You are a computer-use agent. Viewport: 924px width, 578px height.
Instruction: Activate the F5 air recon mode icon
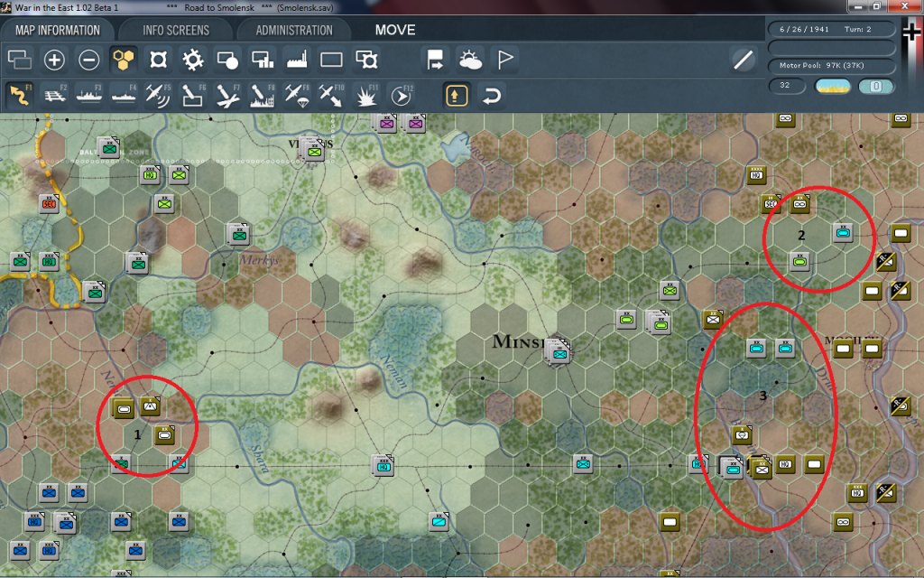(x=158, y=95)
